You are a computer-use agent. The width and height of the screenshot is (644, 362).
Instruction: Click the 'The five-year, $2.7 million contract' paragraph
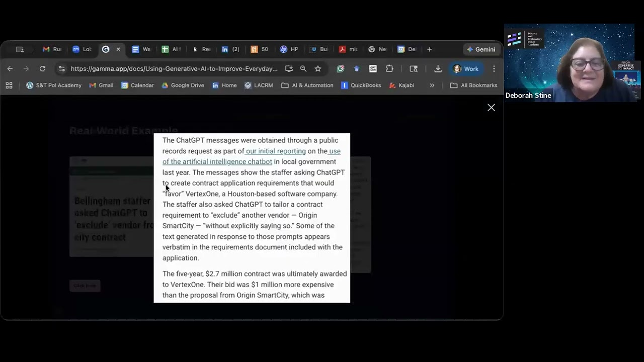(x=255, y=285)
